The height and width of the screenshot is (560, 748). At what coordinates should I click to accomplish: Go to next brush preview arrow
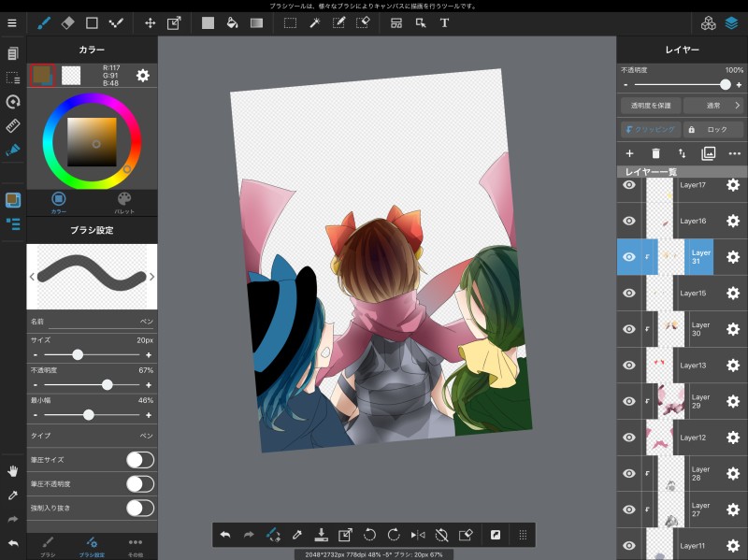(x=151, y=277)
